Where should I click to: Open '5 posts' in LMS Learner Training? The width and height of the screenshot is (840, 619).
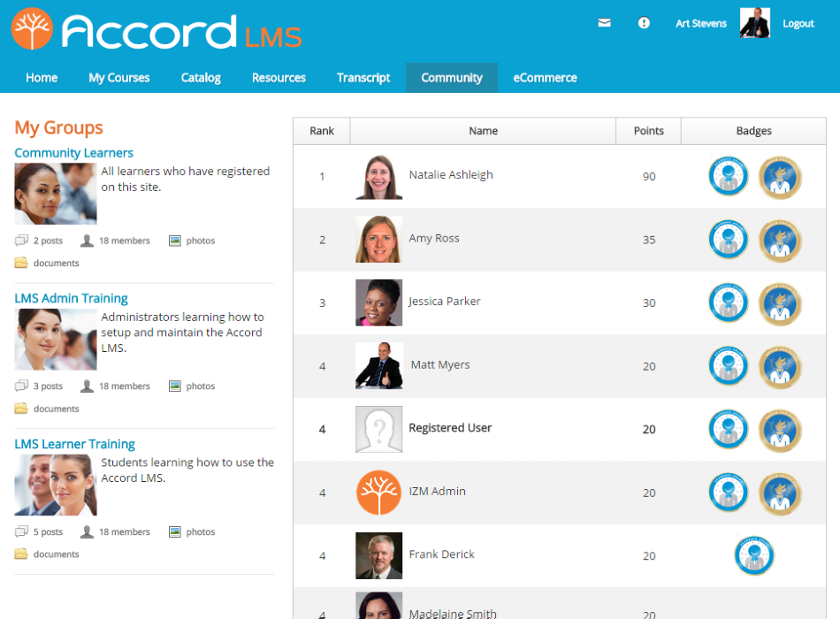[x=48, y=531]
